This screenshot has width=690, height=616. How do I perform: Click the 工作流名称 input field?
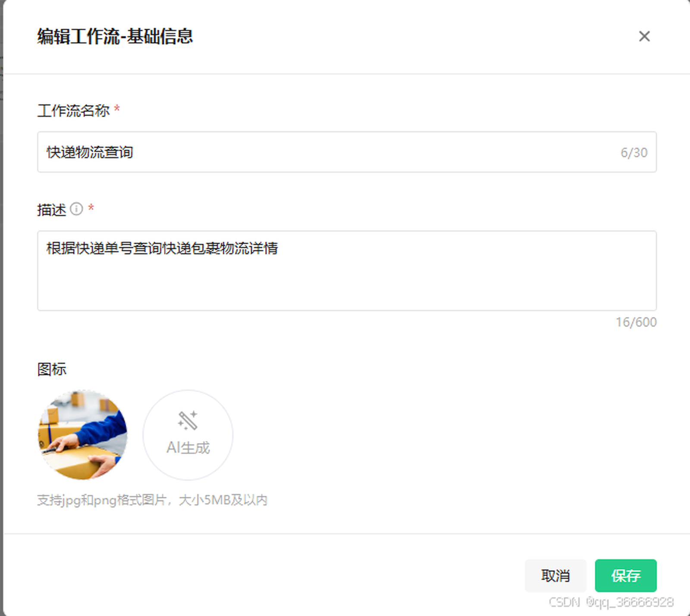pyautogui.click(x=347, y=152)
